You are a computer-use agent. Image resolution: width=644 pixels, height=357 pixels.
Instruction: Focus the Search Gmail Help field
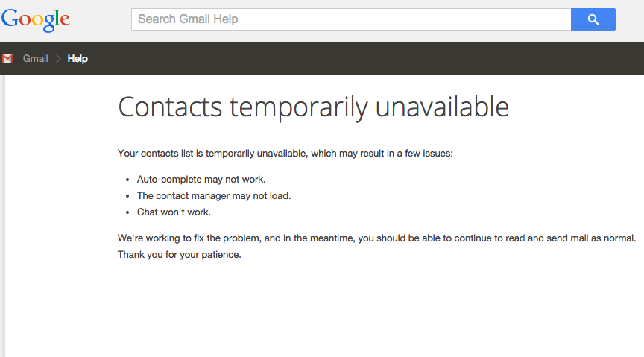(350, 19)
